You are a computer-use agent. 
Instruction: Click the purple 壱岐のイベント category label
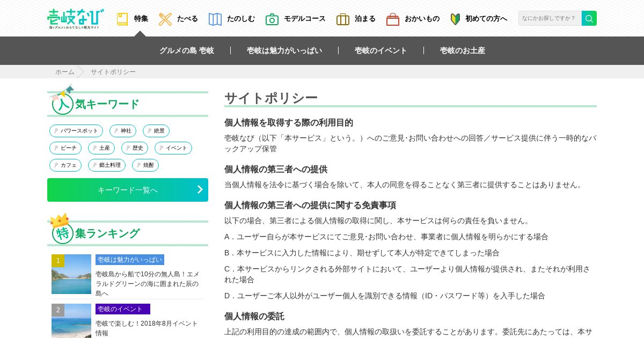(x=123, y=309)
